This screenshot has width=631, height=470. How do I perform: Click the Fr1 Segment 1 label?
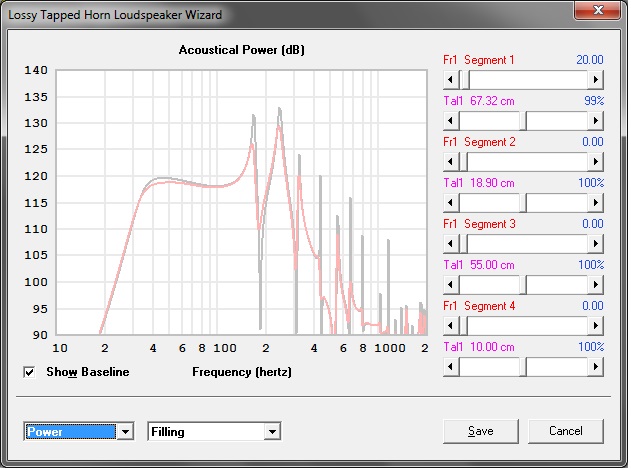coord(479,60)
